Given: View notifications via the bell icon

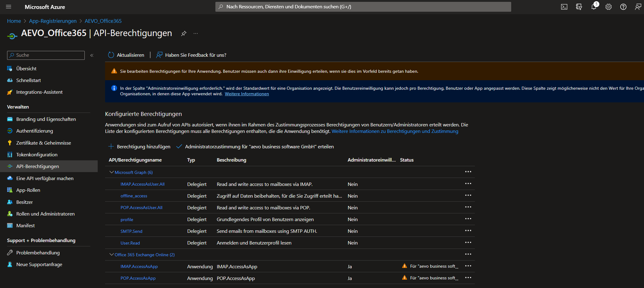Looking at the screenshot, I should coord(594,7).
